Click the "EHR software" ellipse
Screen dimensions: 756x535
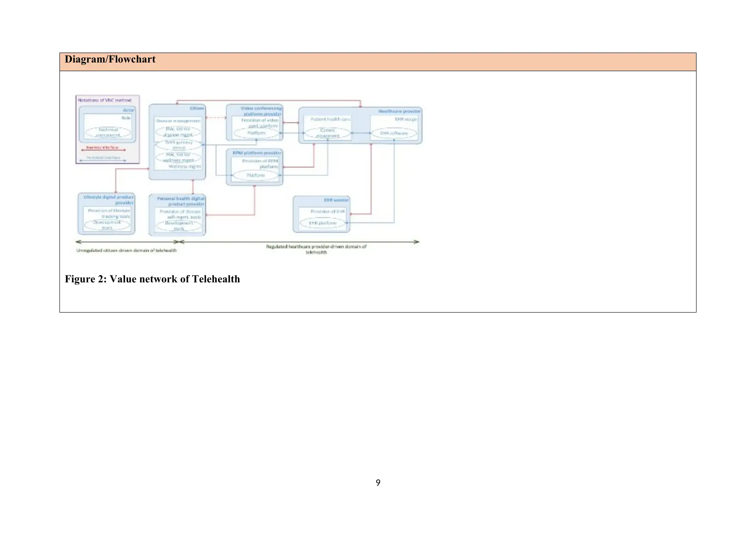(x=394, y=133)
